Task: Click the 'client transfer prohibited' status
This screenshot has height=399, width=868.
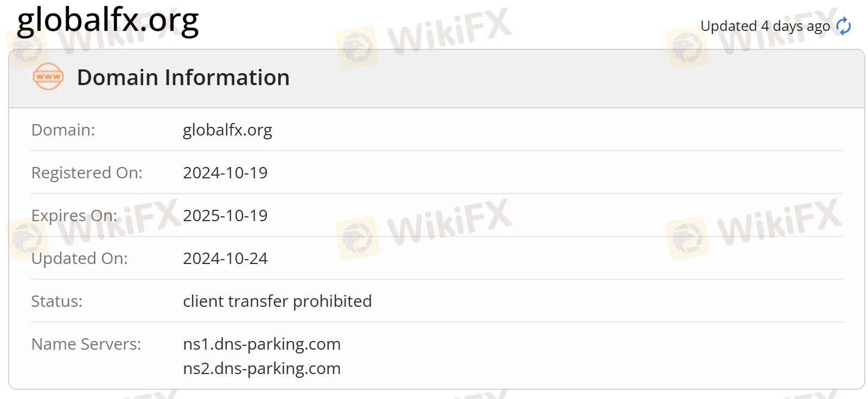Action: (277, 301)
